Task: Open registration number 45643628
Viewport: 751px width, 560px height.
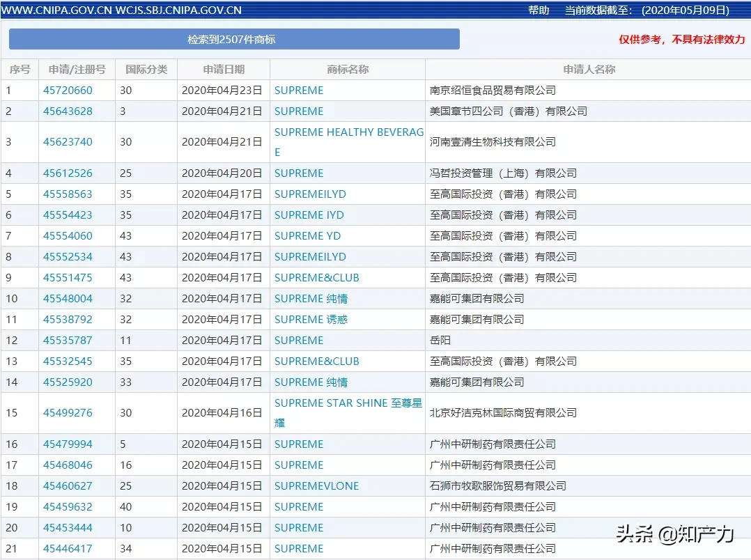Action: [68, 111]
